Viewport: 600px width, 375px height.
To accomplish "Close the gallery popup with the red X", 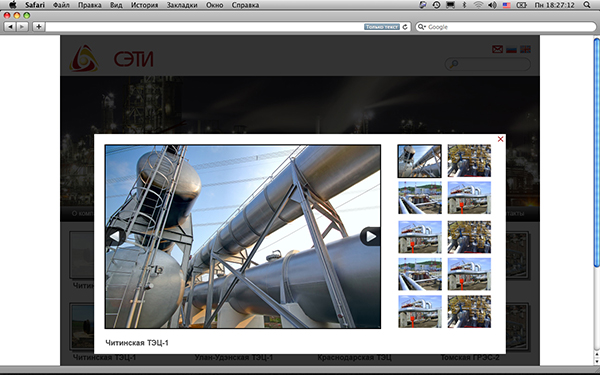I will pos(500,139).
